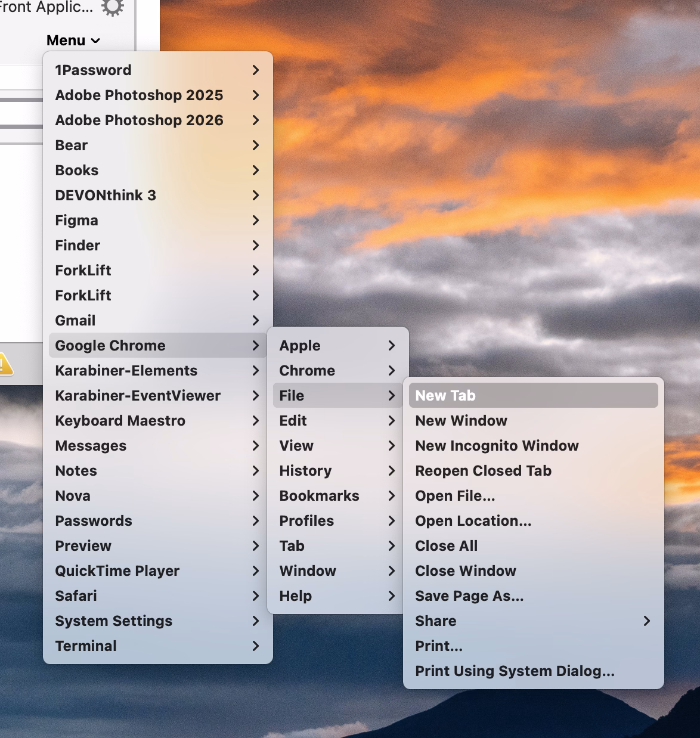Click the gear icon near Front Application
Image resolution: width=700 pixels, height=738 pixels.
pos(112,7)
